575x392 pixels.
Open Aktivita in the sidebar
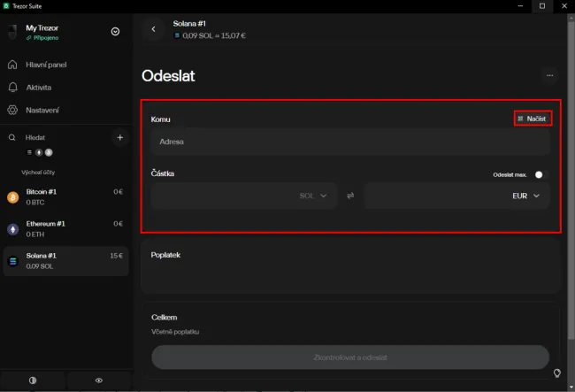[38, 88]
